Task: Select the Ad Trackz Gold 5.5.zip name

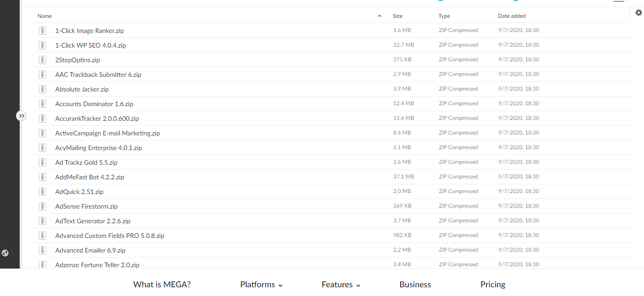Action: coord(86,162)
